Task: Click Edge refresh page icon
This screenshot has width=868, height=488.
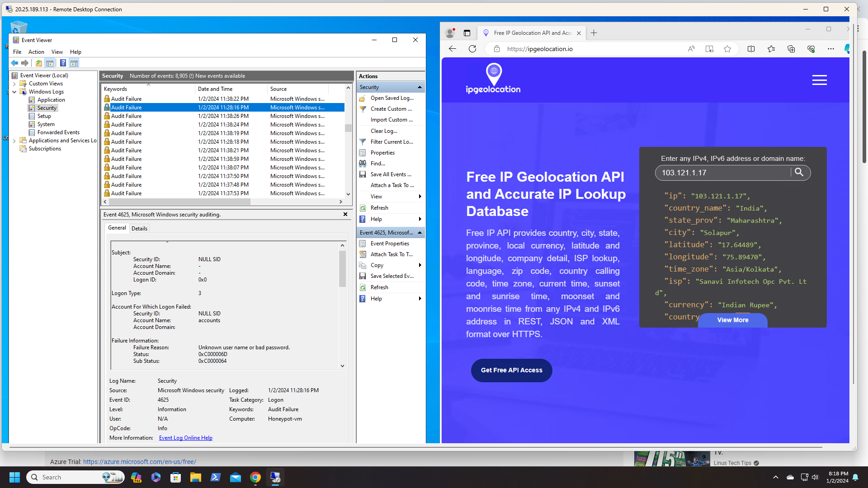Action: click(x=472, y=49)
